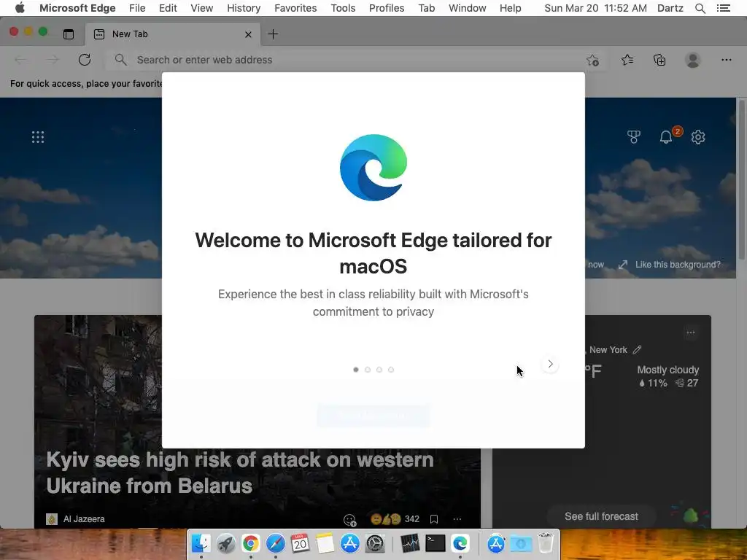
Task: Open the app launcher grid icon
Action: (x=38, y=137)
